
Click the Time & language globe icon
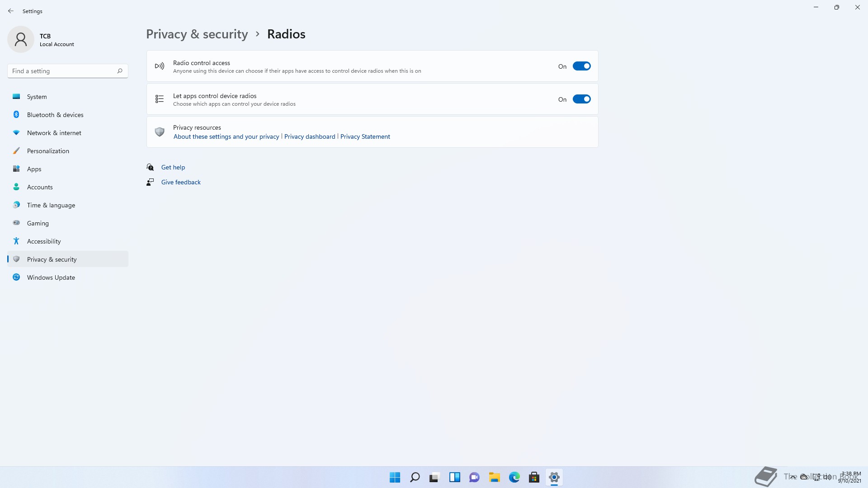[16, 205]
